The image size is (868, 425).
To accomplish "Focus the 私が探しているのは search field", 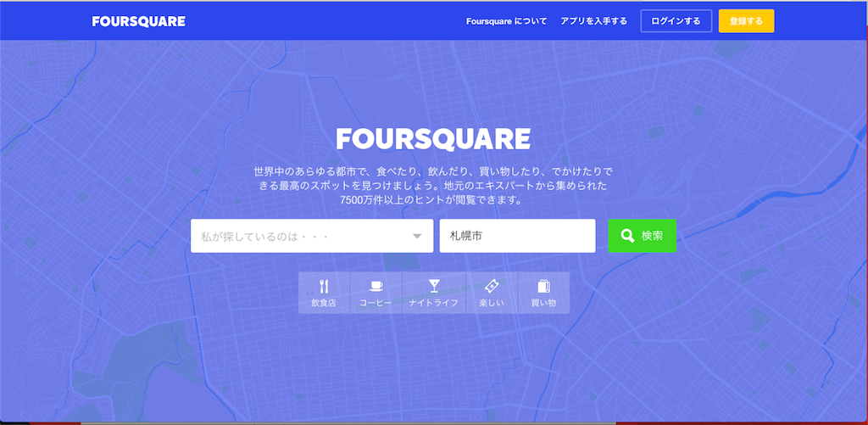I will tap(312, 236).
